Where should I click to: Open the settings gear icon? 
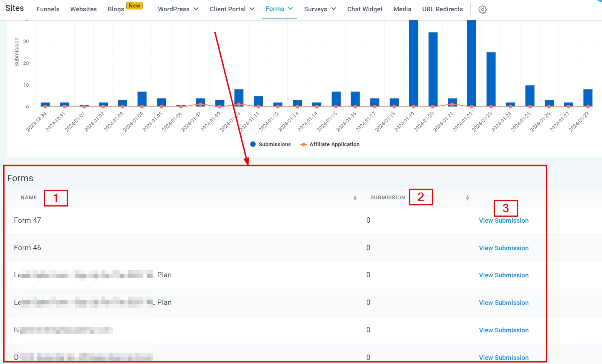(482, 10)
